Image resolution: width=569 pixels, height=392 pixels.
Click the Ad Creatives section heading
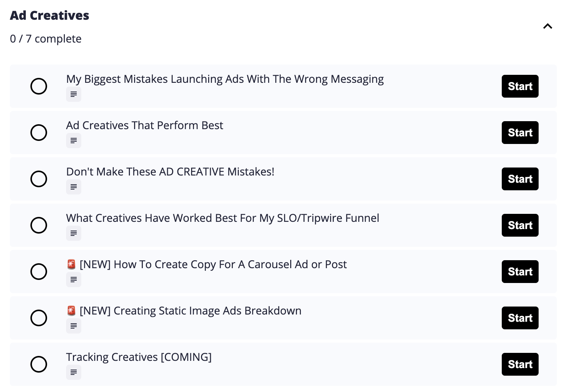49,16
